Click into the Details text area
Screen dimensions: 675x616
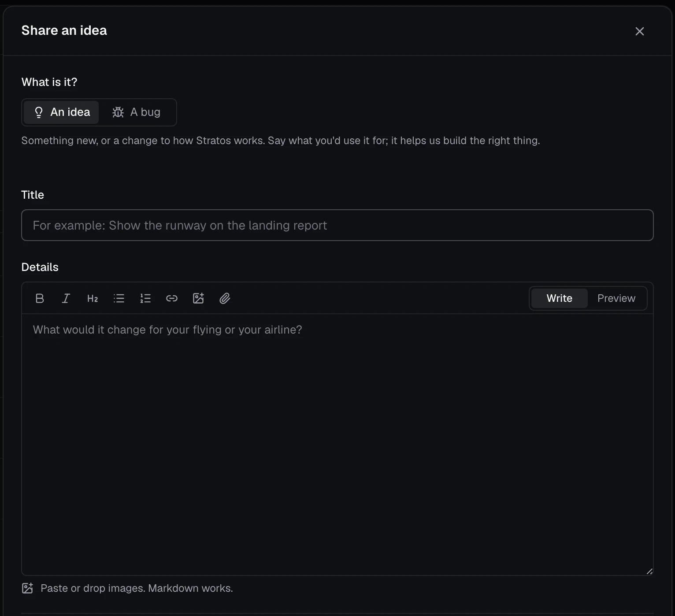click(337, 444)
